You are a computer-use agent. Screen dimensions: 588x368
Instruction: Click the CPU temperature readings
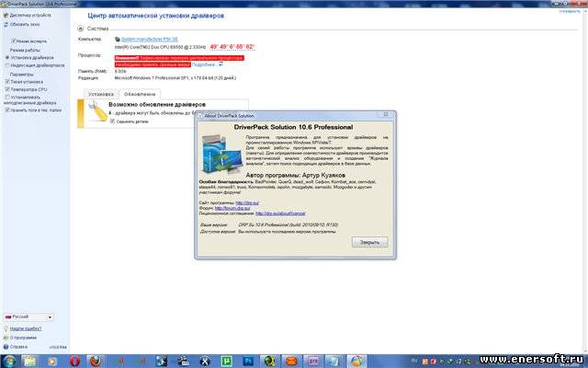coord(232,47)
